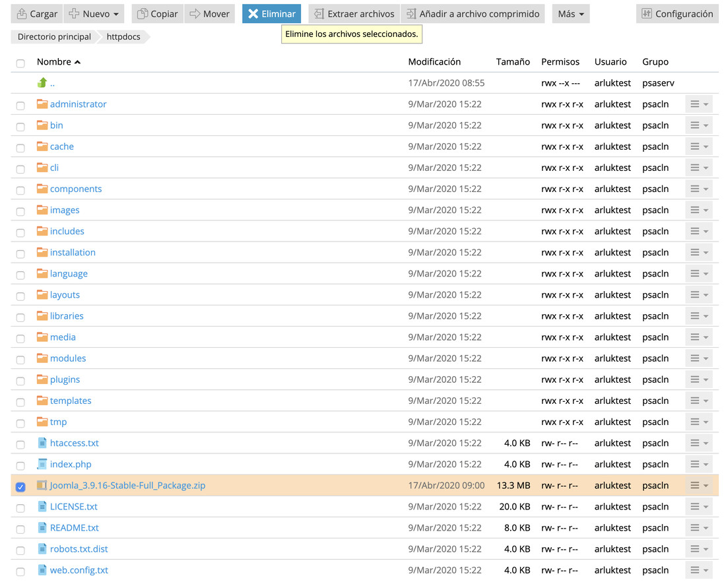This screenshot has width=726, height=588.
Task: Open the Joomla_3.9.16-Stable-Full_Package.zip link
Action: coord(127,485)
